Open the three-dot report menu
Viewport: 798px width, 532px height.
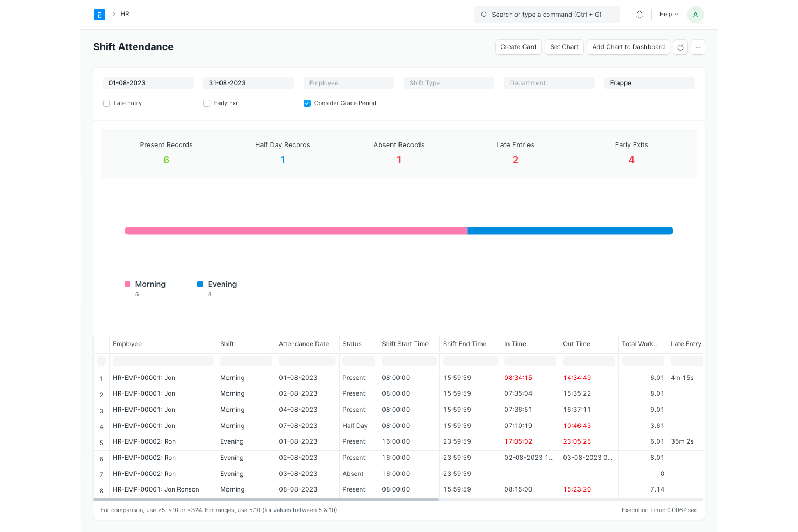pyautogui.click(x=698, y=47)
